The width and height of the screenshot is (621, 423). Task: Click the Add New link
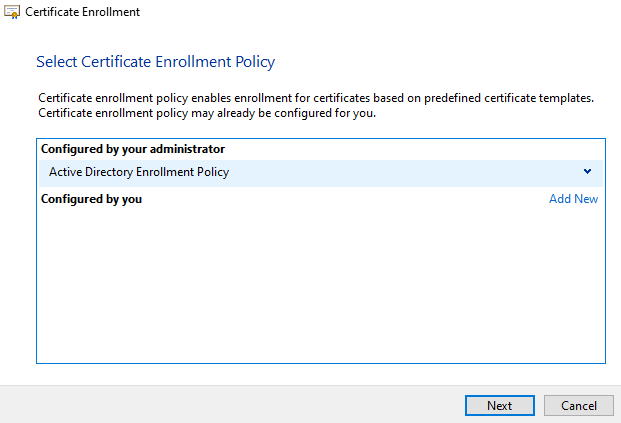(573, 199)
